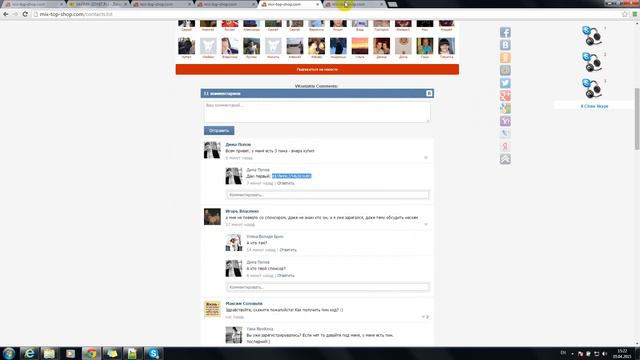640x360 pixels.
Task: Open the media player taskbar icon
Action: (x=70, y=353)
